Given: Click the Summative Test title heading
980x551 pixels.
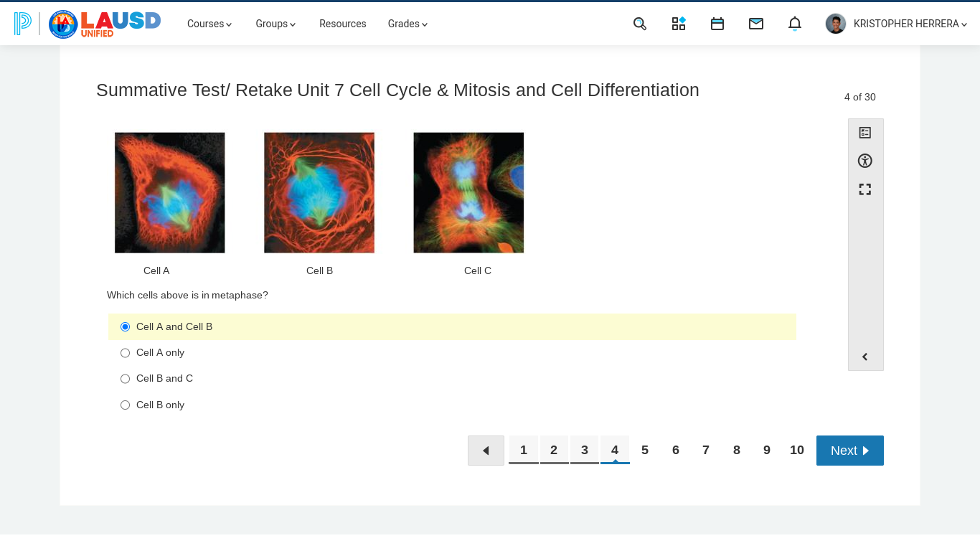Looking at the screenshot, I should (397, 90).
